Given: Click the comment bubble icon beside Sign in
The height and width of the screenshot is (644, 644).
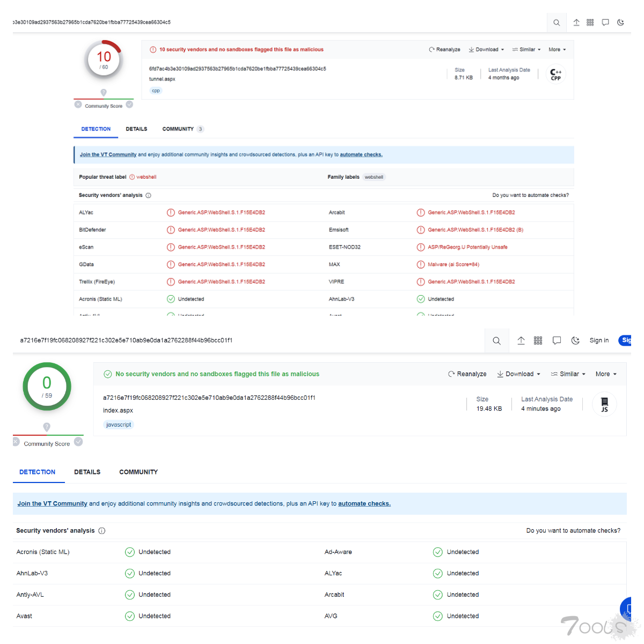Looking at the screenshot, I should click(557, 341).
